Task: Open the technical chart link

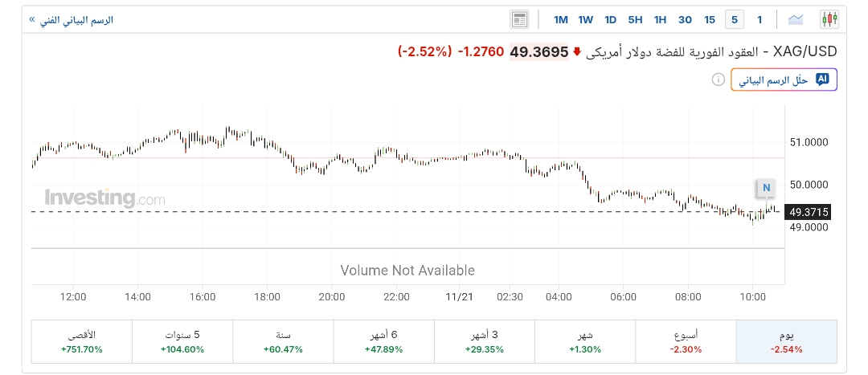Action: pyautogui.click(x=71, y=19)
